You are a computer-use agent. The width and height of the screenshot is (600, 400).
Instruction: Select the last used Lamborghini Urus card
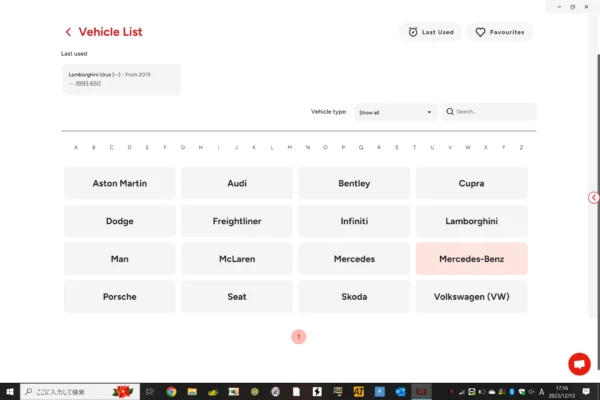(122, 79)
